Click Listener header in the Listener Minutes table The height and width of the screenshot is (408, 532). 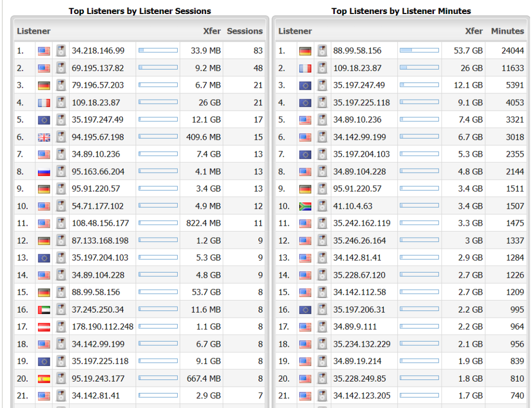point(295,31)
